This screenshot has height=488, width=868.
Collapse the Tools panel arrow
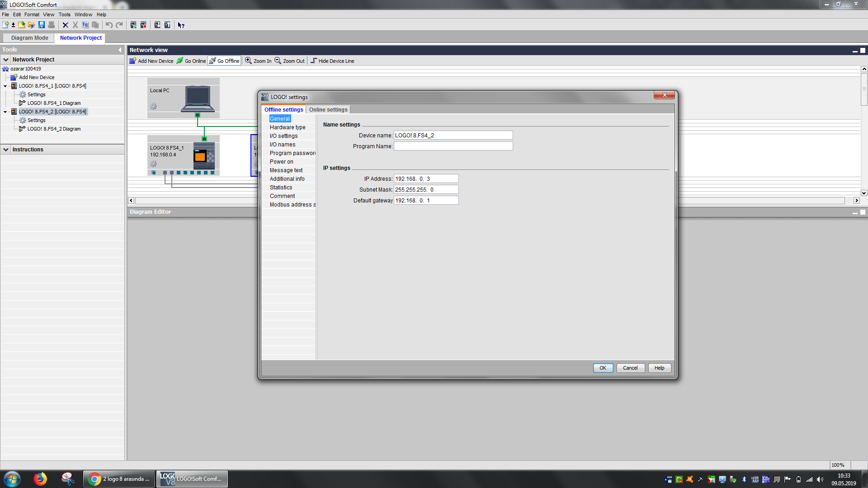pos(120,50)
